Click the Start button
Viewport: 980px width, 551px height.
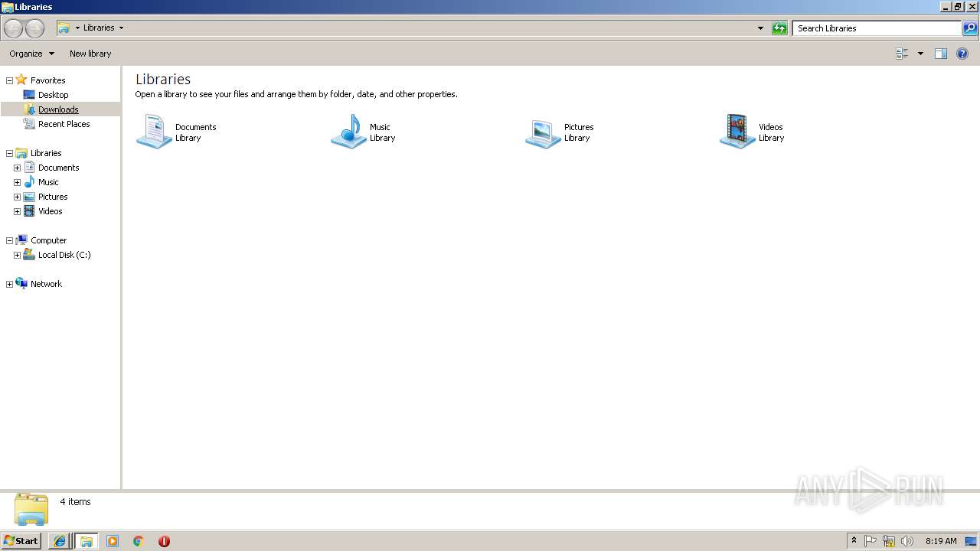21,541
